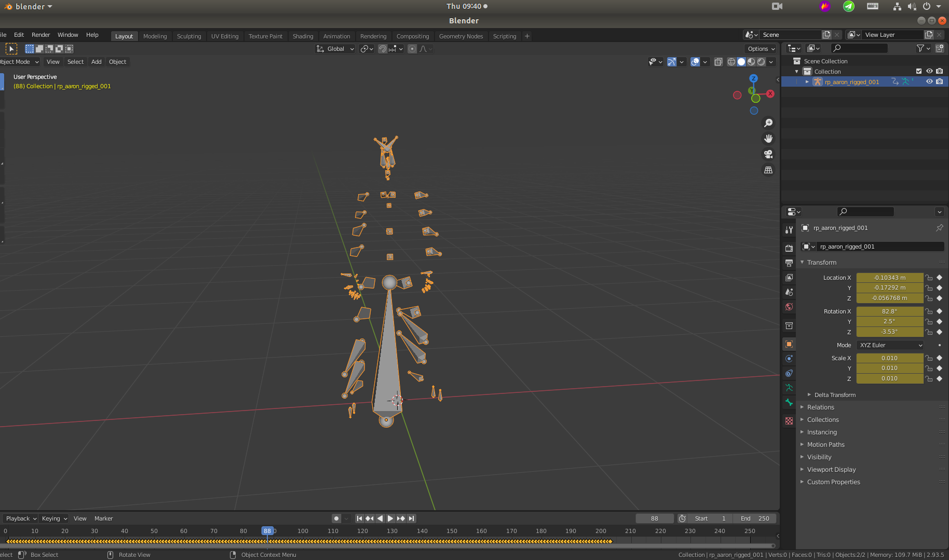Toggle Scale Y keyframe diamond
This screenshot has height=560, width=949.
click(939, 368)
